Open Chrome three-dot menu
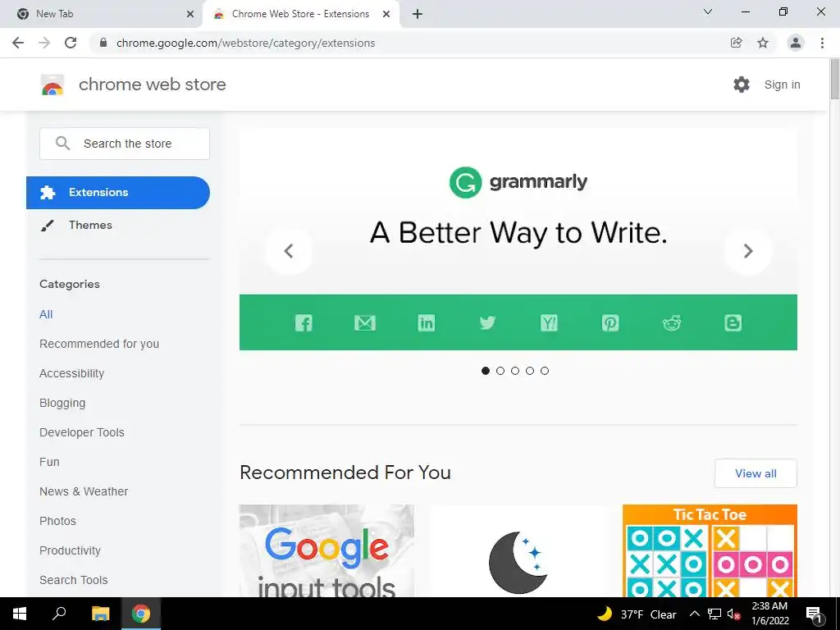The height and width of the screenshot is (630, 840). point(822,43)
